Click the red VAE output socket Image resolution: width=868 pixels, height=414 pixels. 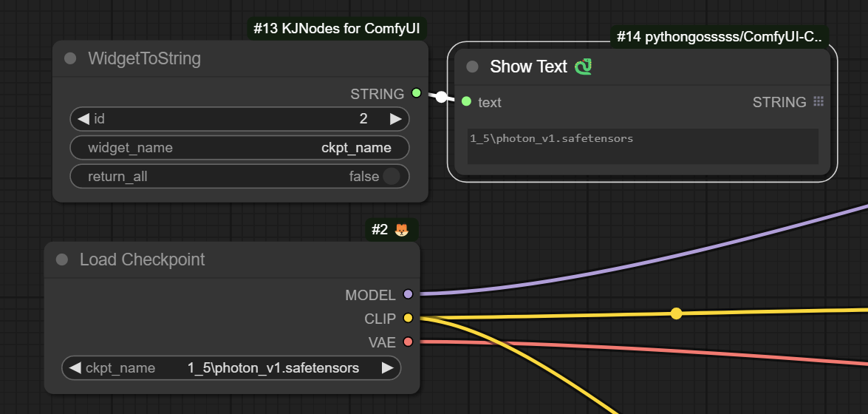click(408, 342)
